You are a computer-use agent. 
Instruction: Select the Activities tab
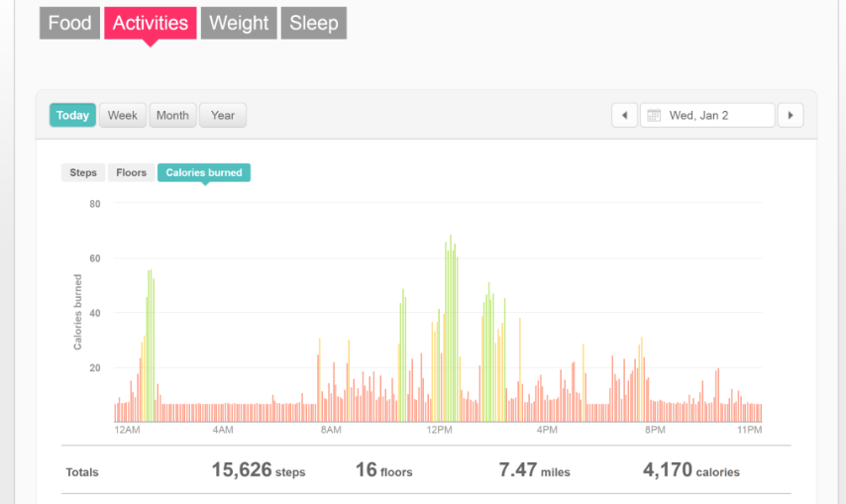(x=151, y=23)
